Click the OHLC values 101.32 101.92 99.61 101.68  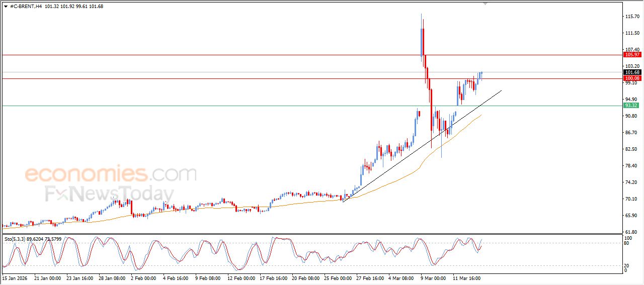[x=73, y=7]
